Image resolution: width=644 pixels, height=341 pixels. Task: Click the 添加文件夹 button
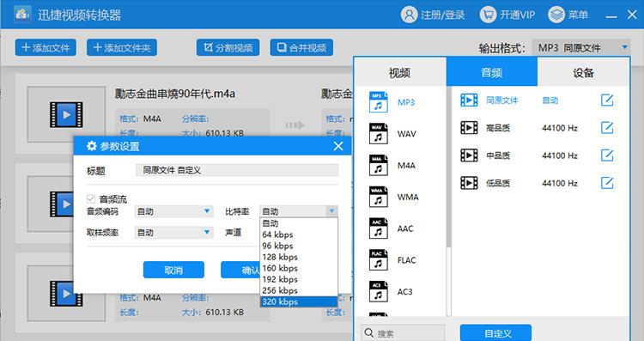click(122, 47)
